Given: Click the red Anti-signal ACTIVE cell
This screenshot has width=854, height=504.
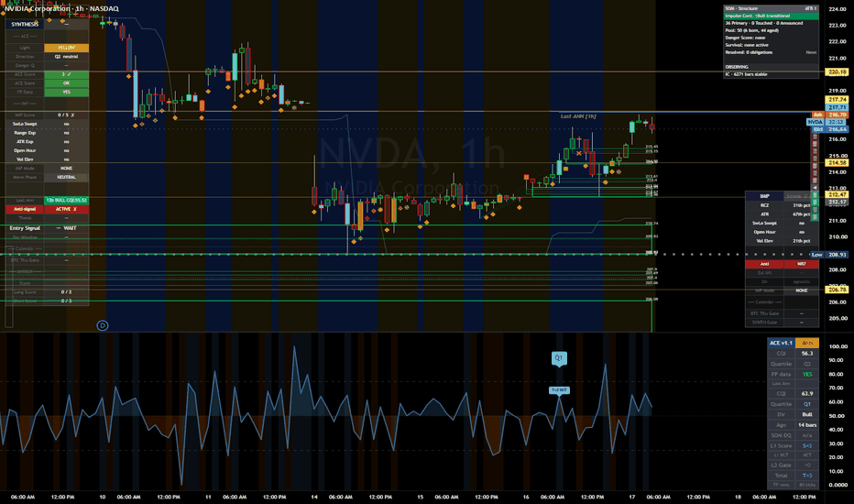Looking at the screenshot, I should pos(67,209).
